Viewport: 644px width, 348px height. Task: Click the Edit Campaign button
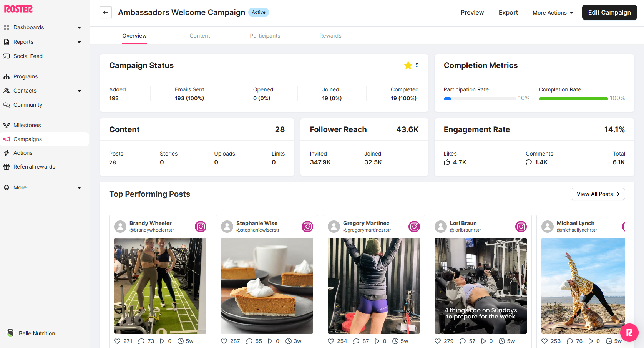609,12
